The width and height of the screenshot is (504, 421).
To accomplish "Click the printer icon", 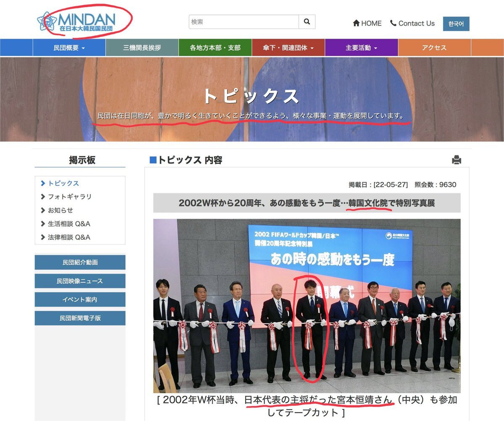I will coord(457,160).
